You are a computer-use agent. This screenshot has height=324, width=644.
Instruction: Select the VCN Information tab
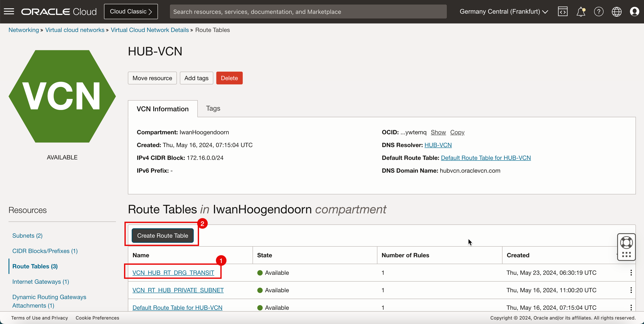pyautogui.click(x=162, y=109)
